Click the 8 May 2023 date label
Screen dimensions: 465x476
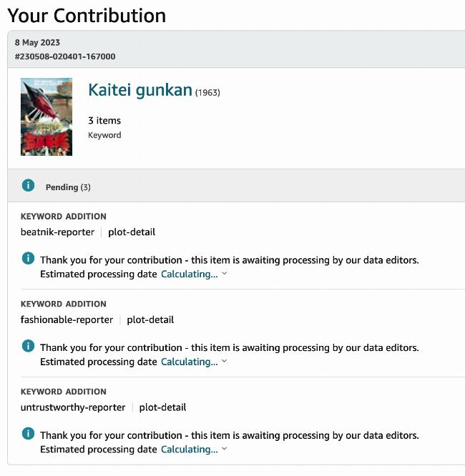click(37, 42)
